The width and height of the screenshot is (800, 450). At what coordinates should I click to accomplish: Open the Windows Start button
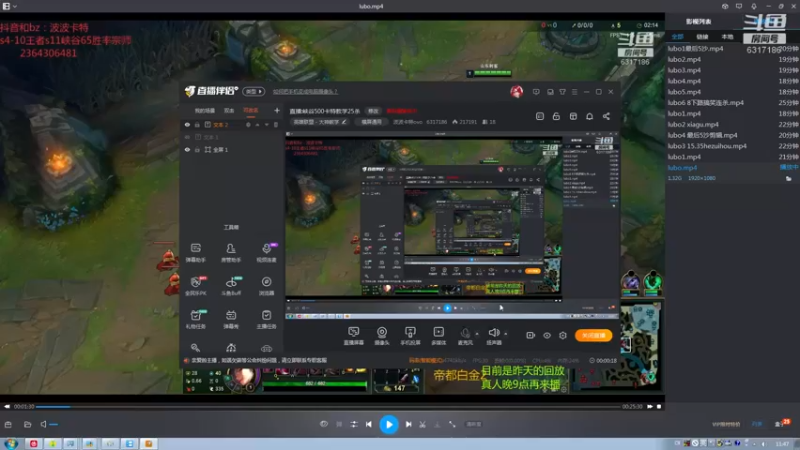(x=11, y=443)
